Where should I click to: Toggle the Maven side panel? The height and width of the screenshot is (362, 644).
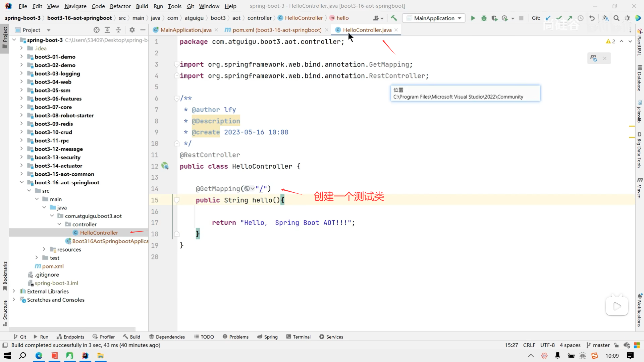[639, 188]
